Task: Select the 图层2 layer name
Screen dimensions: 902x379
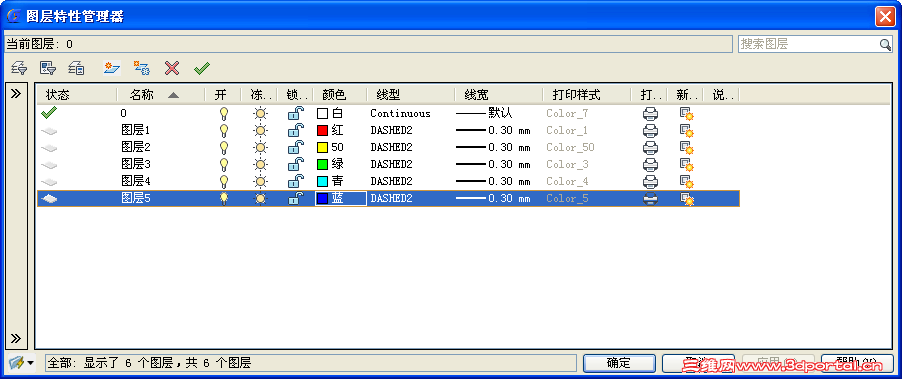Action: (x=136, y=147)
